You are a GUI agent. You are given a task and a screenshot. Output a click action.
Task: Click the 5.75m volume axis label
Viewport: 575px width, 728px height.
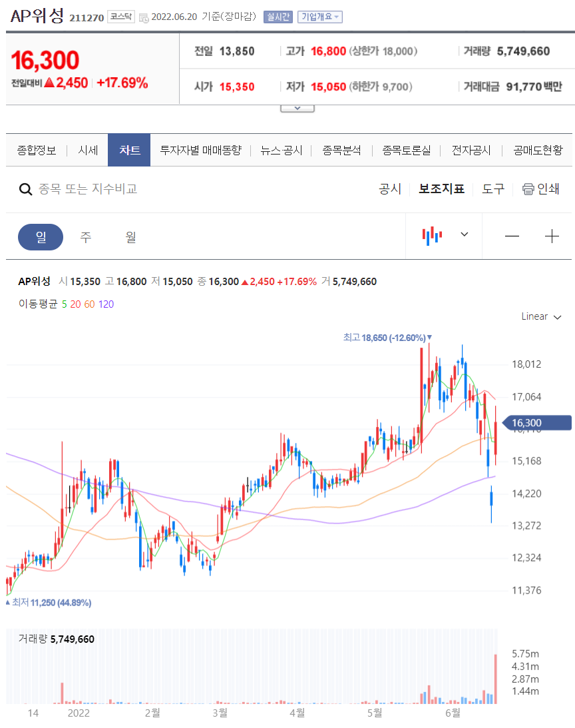coord(525,654)
